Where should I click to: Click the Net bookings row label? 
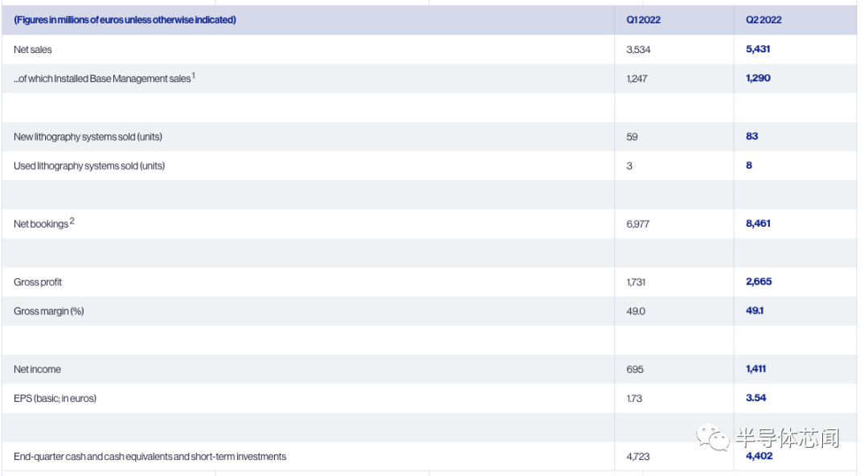click(x=41, y=224)
